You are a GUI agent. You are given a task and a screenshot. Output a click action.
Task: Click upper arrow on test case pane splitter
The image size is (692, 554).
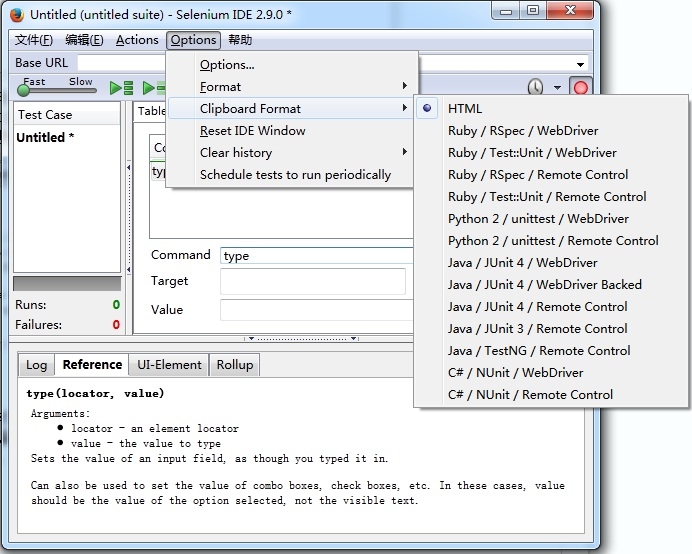128,167
